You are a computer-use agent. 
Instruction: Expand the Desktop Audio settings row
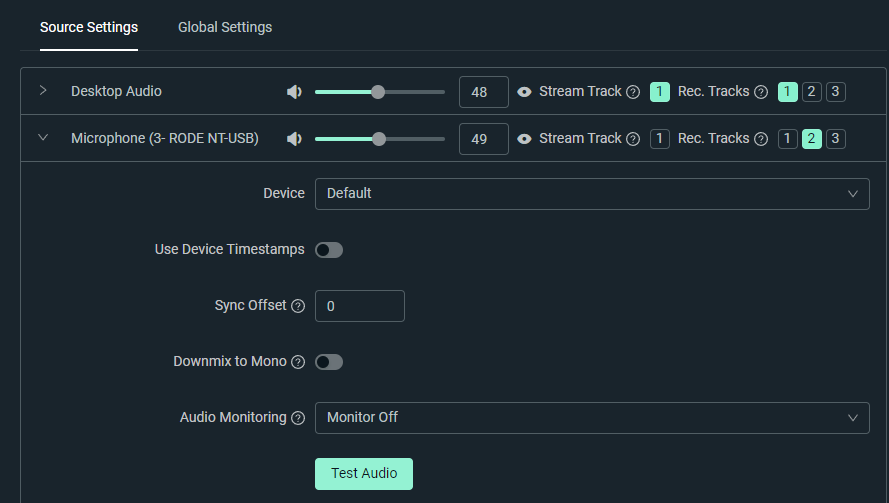pos(43,91)
